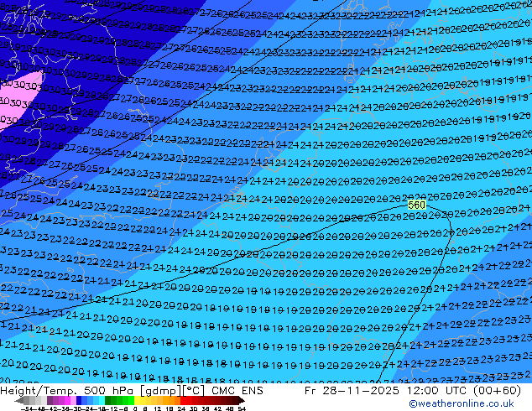532x411 pixels.
Task: Click the weatheronline.co.uk copyright link
Action: click(x=462, y=403)
